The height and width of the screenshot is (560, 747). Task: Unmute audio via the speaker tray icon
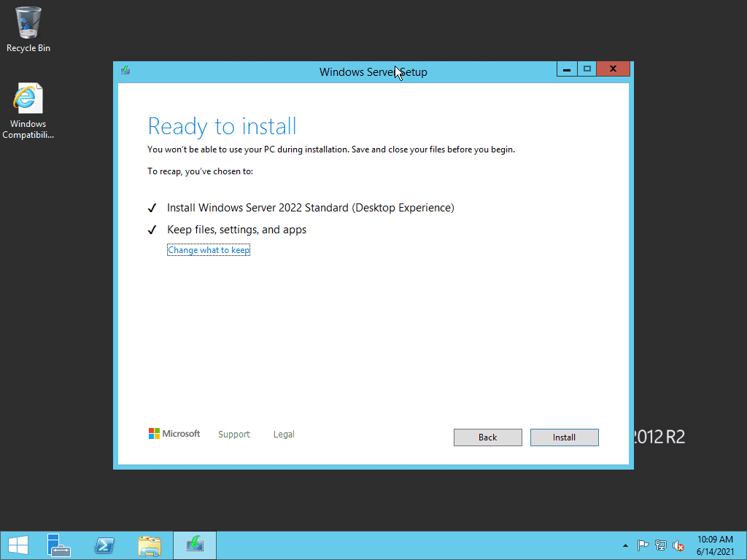pyautogui.click(x=678, y=545)
